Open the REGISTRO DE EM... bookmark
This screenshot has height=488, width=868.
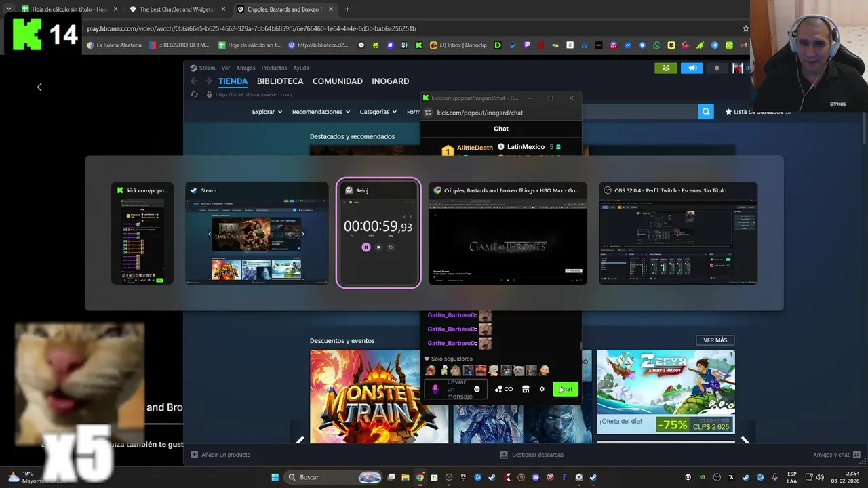(180, 45)
